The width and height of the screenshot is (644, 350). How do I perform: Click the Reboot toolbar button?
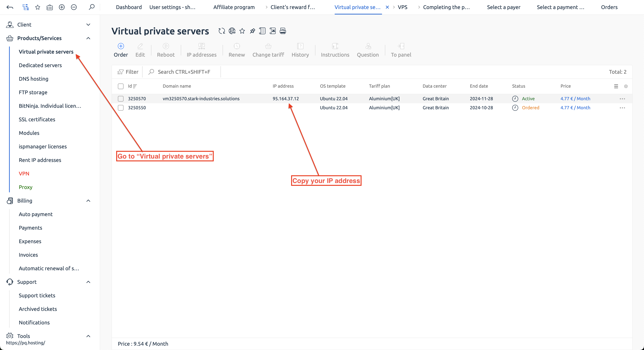point(166,50)
